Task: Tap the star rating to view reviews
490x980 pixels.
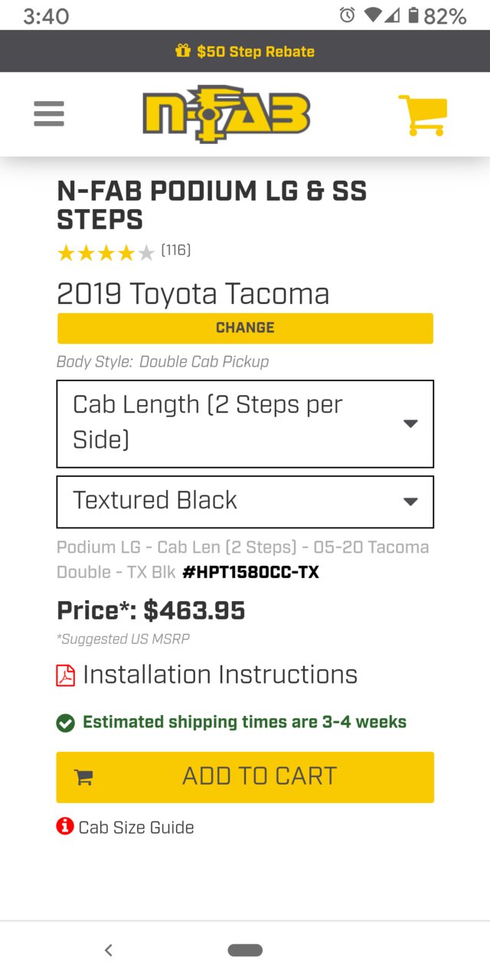Action: (106, 253)
